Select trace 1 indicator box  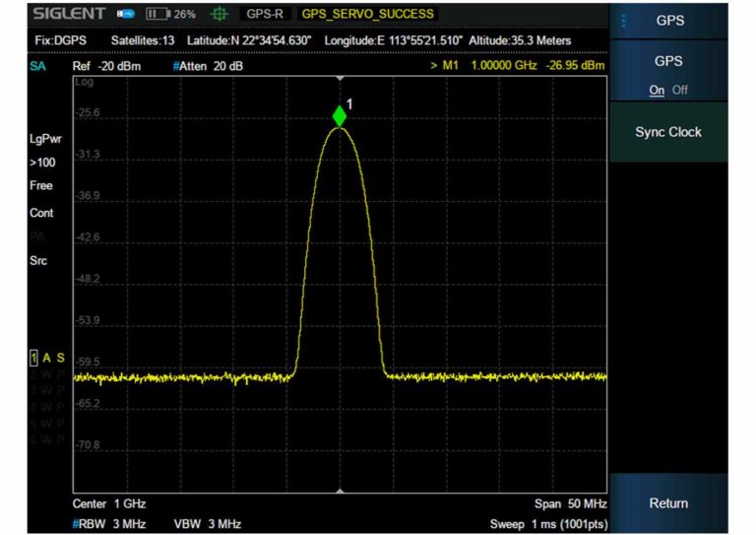pos(33,358)
